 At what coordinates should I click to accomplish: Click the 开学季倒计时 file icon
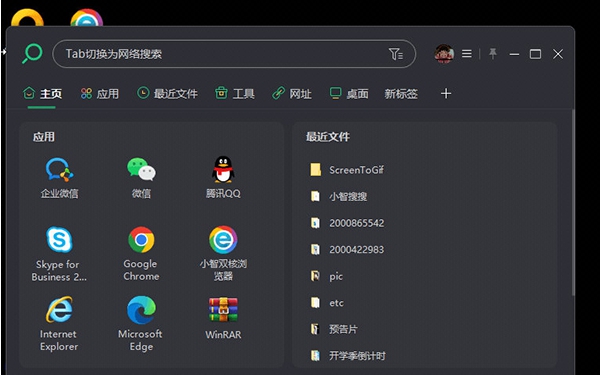[x=315, y=356]
